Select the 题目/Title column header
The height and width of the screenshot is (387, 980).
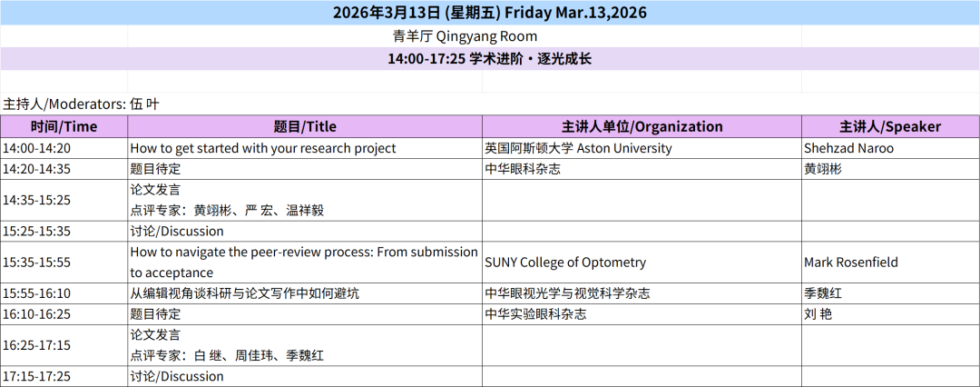click(305, 126)
